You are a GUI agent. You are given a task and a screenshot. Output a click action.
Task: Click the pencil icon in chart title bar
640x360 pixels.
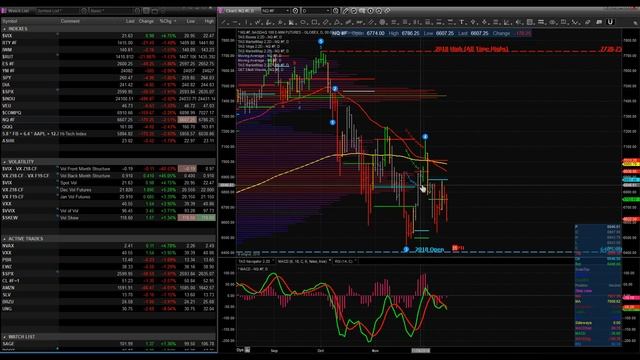[345, 11]
